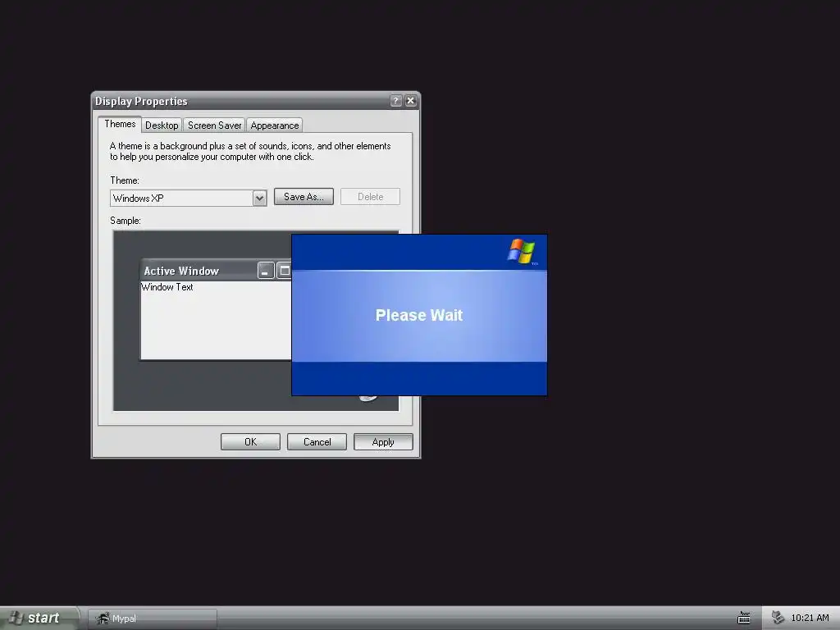Screen dimensions: 840x630
Task: Open the Screen Saver tab
Action: point(214,126)
